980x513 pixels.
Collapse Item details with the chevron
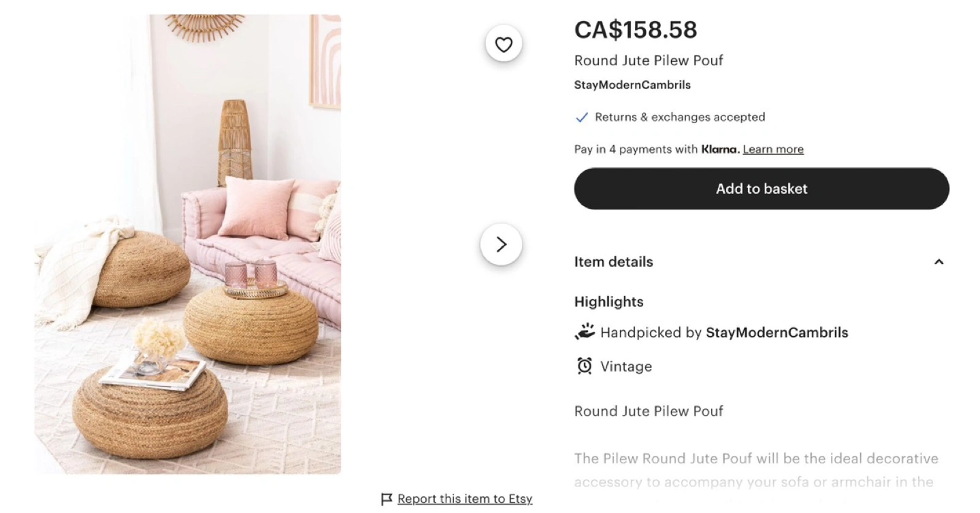point(938,262)
